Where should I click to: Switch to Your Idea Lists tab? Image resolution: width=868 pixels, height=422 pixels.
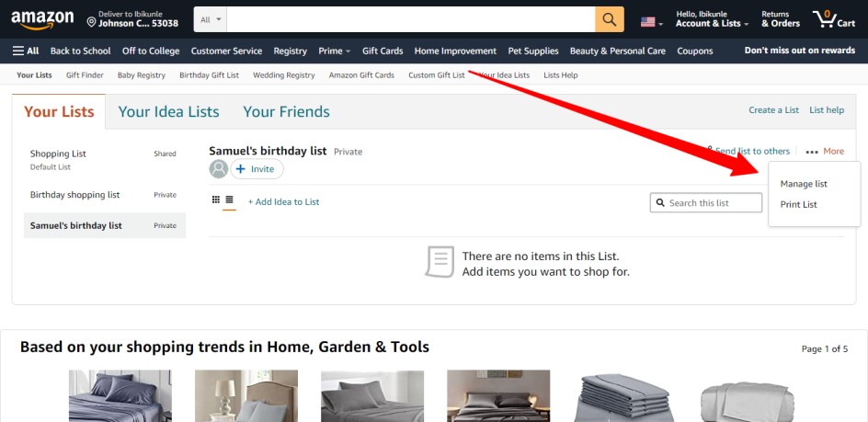[x=169, y=112]
